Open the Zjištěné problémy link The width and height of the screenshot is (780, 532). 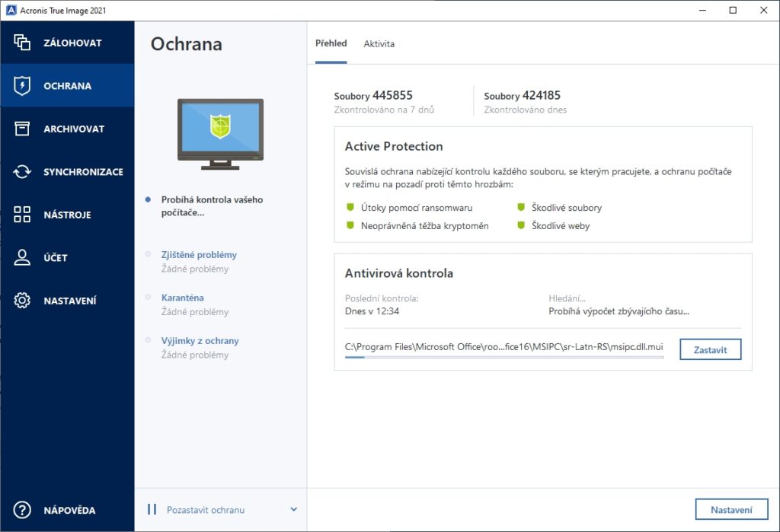(199, 255)
